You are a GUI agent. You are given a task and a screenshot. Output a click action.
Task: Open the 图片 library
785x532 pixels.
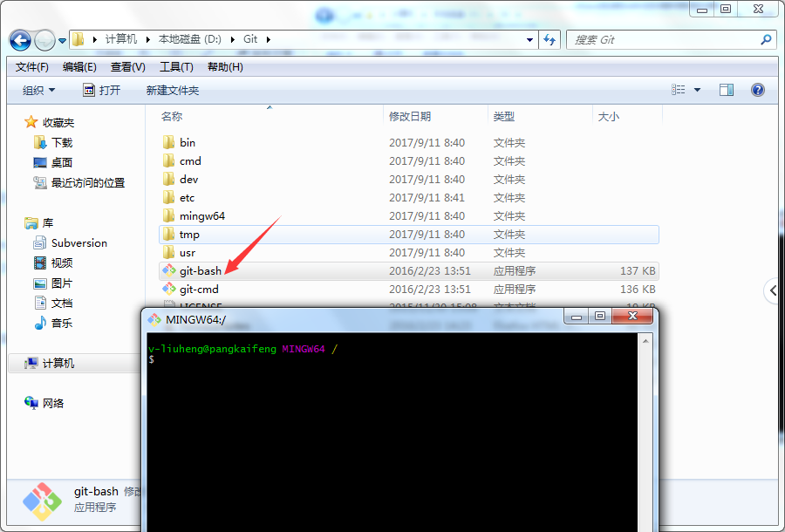tap(53, 283)
